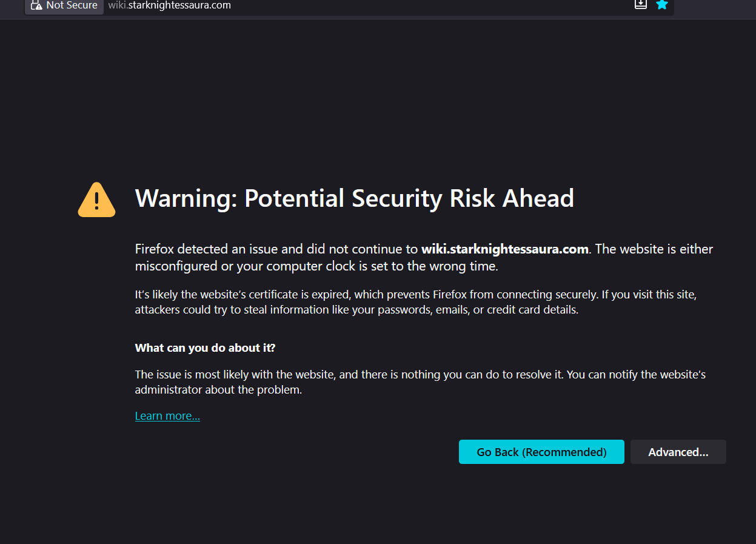The image size is (756, 544).
Task: Open the "Learn more…" link
Action: 167,416
